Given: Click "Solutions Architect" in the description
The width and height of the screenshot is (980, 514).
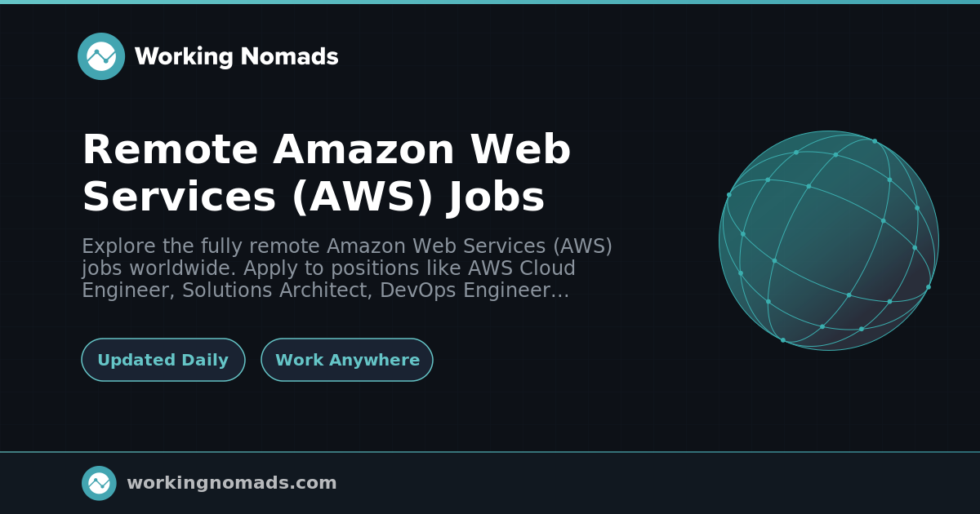Looking at the screenshot, I should click(x=274, y=290).
